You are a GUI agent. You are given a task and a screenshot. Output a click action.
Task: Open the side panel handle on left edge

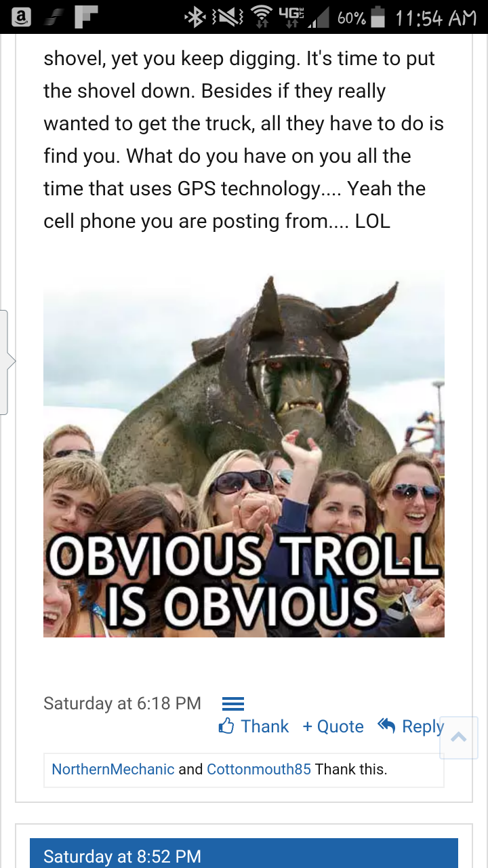(5, 362)
